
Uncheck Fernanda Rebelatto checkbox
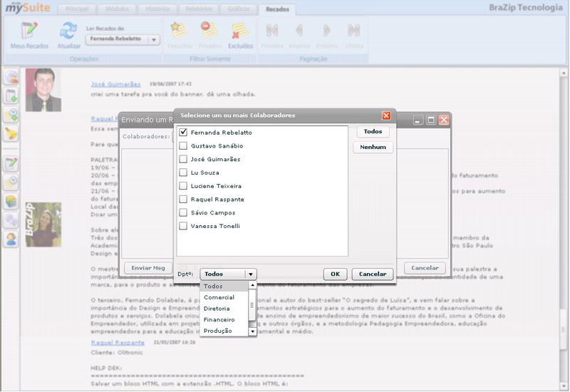click(184, 133)
